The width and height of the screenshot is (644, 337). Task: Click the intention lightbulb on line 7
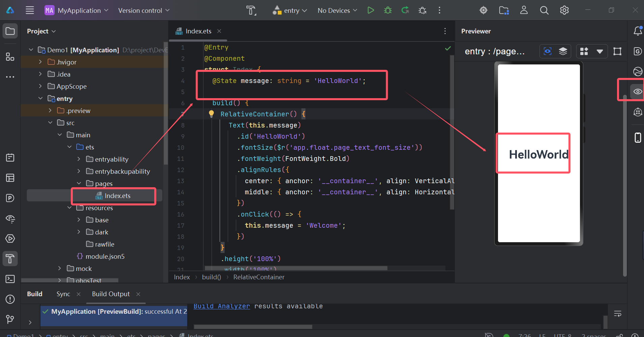[x=211, y=114]
